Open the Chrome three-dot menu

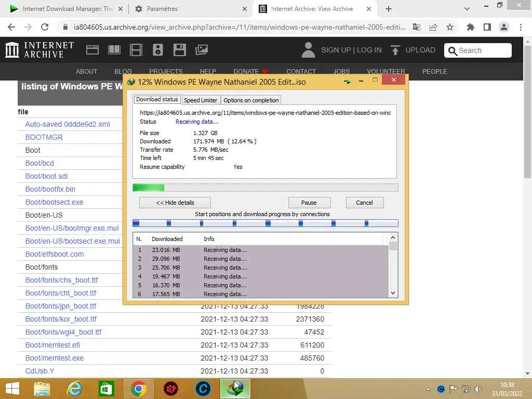coord(521,27)
